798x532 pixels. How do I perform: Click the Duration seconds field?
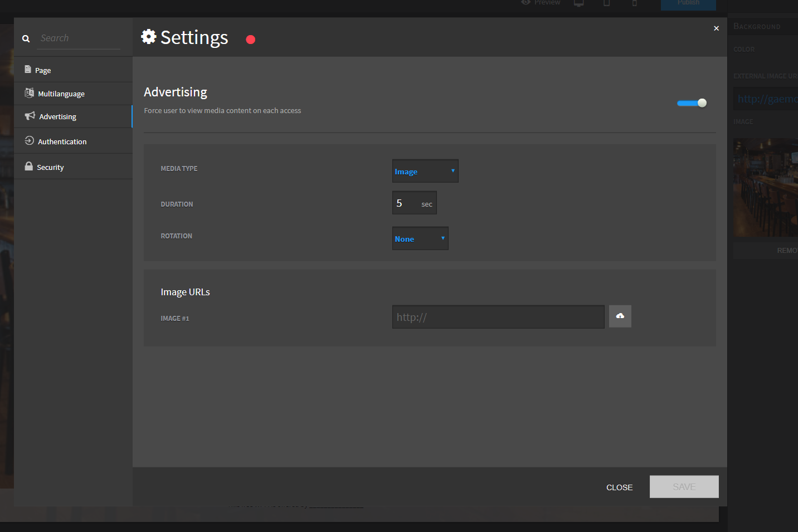415,203
